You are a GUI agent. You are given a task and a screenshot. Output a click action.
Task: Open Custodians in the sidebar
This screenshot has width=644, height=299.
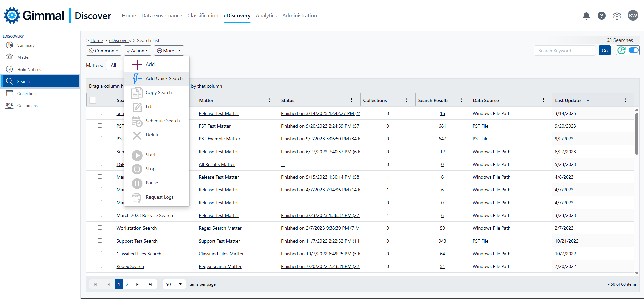point(27,106)
